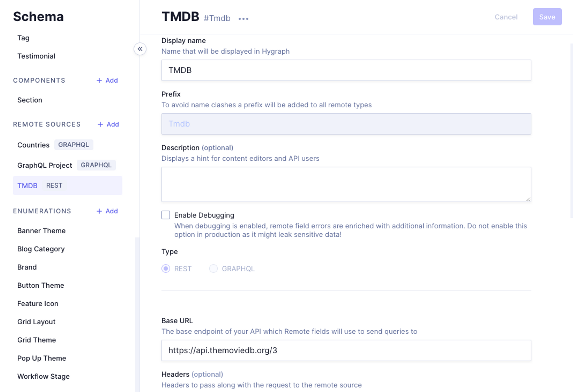Click the sidebar vertical scrollbar
This screenshot has width=573, height=392.
(x=137, y=315)
